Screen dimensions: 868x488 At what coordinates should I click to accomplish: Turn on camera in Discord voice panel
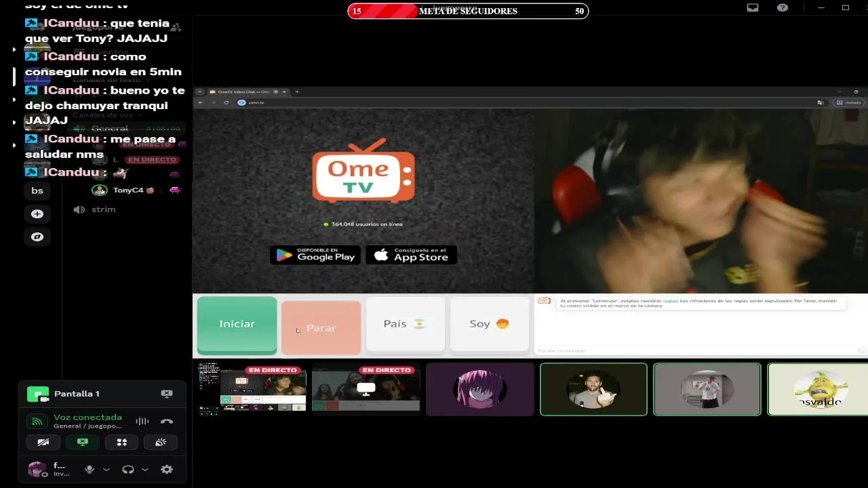43,442
